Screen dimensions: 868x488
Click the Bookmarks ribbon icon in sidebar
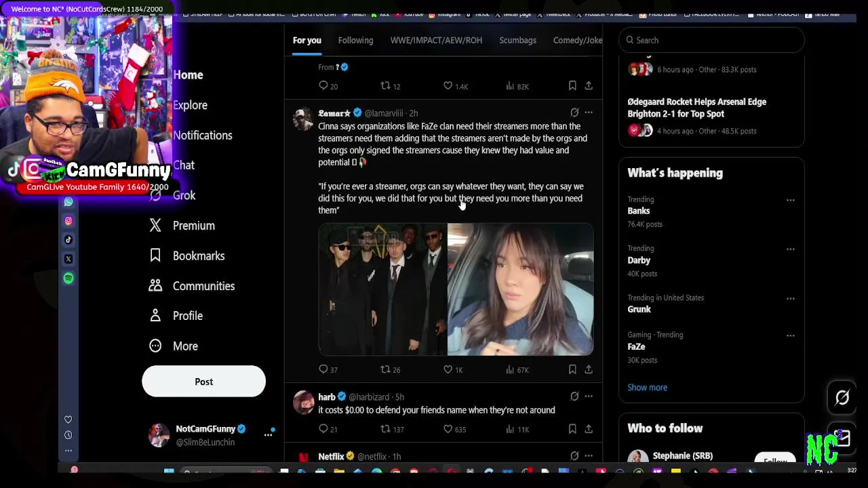(155, 256)
